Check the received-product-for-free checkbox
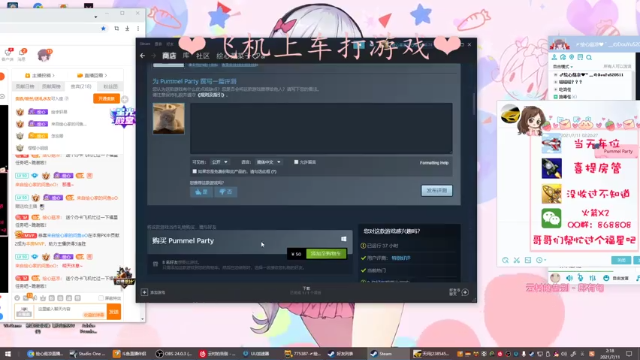The width and height of the screenshot is (640, 360). click(x=194, y=171)
